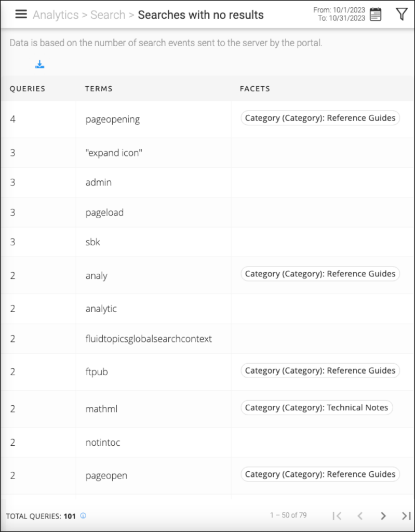Go to the next results page
The image size is (415, 532).
383,516
